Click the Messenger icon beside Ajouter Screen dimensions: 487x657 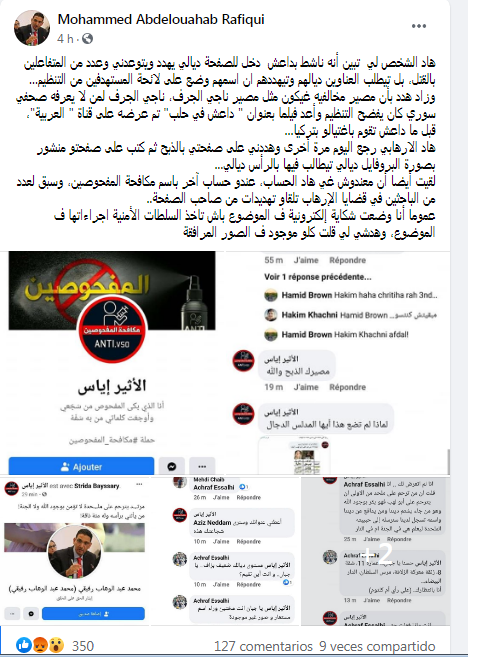171,466
